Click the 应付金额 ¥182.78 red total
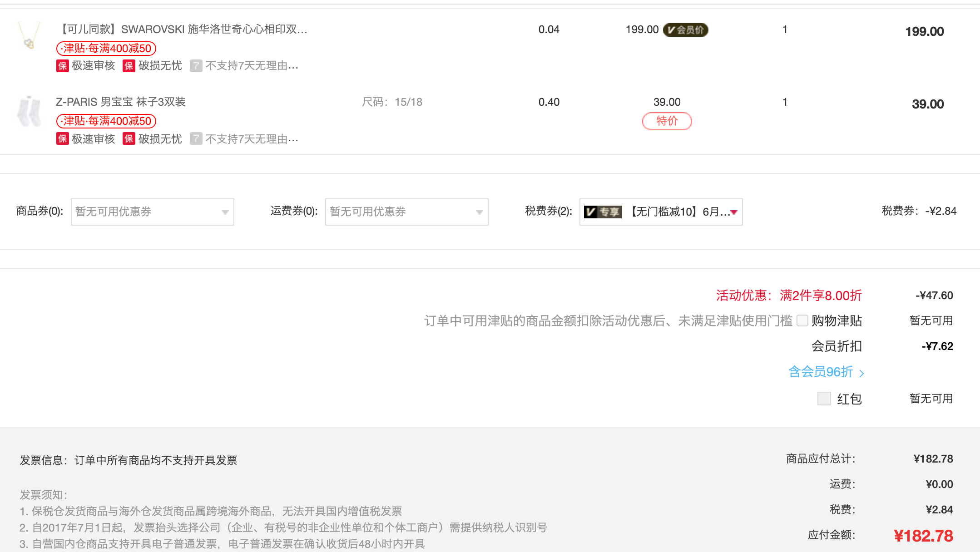 (923, 536)
